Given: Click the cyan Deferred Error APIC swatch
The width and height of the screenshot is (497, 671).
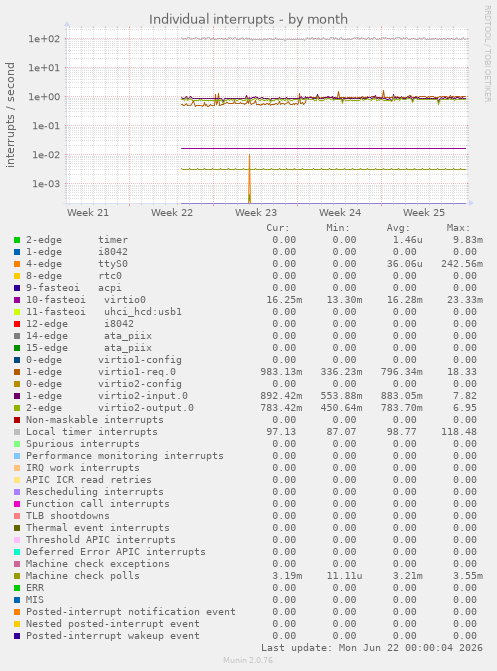Looking at the screenshot, I should [17, 552].
